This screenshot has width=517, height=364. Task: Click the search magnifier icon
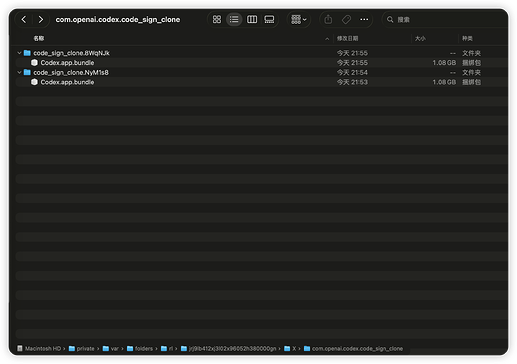tap(390, 20)
